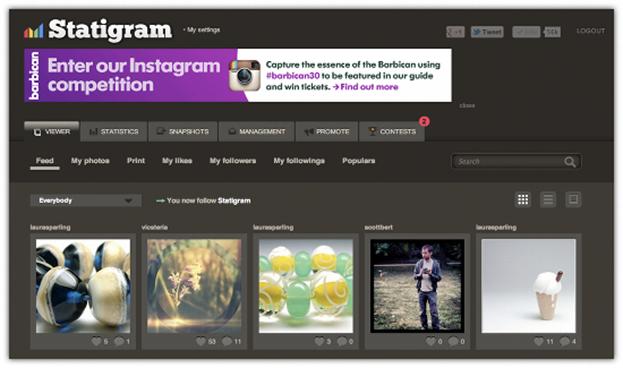This screenshot has width=623, height=368.
Task: Click the Google +1 button
Action: (x=455, y=32)
